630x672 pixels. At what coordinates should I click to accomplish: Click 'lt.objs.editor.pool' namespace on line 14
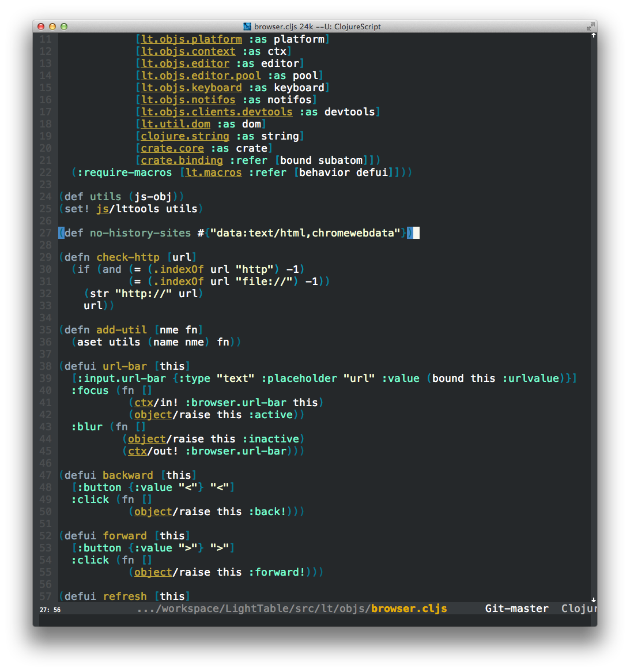(x=201, y=76)
